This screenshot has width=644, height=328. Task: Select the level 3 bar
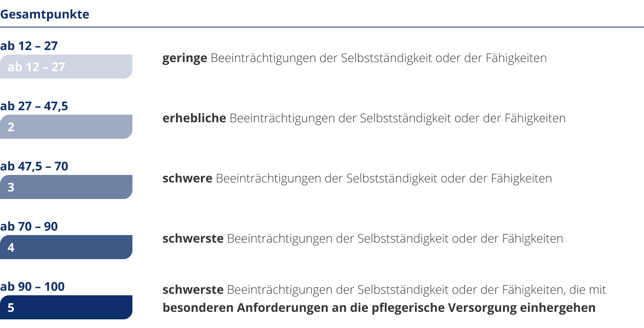pos(66,187)
